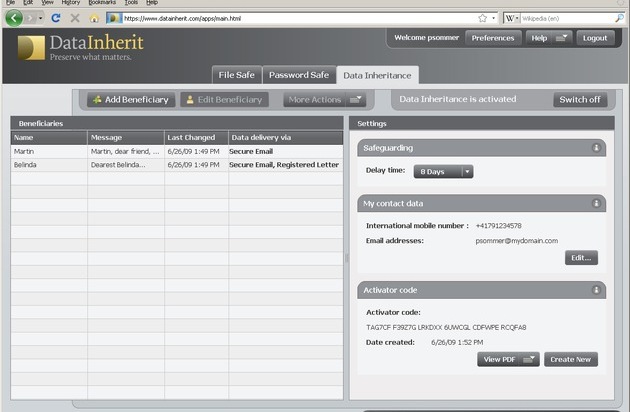Click the search magnifier icon for Wikipedia
This screenshot has width=630, height=412.
pyautogui.click(x=619, y=18)
